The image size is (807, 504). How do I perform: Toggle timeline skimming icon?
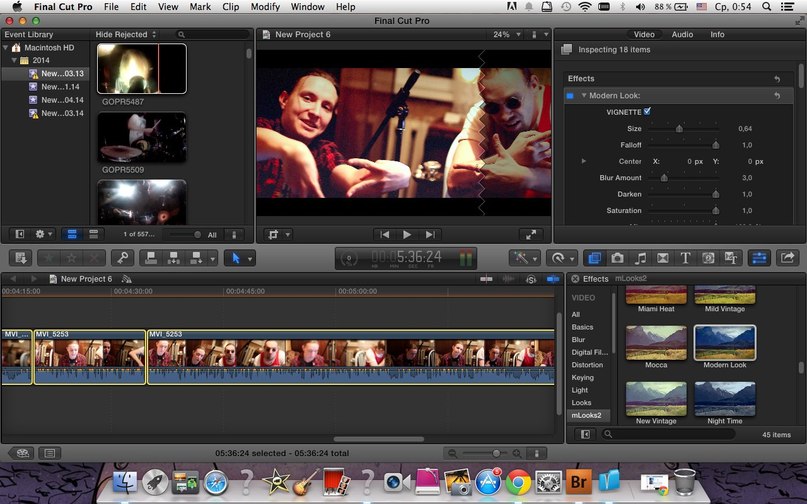(x=486, y=279)
